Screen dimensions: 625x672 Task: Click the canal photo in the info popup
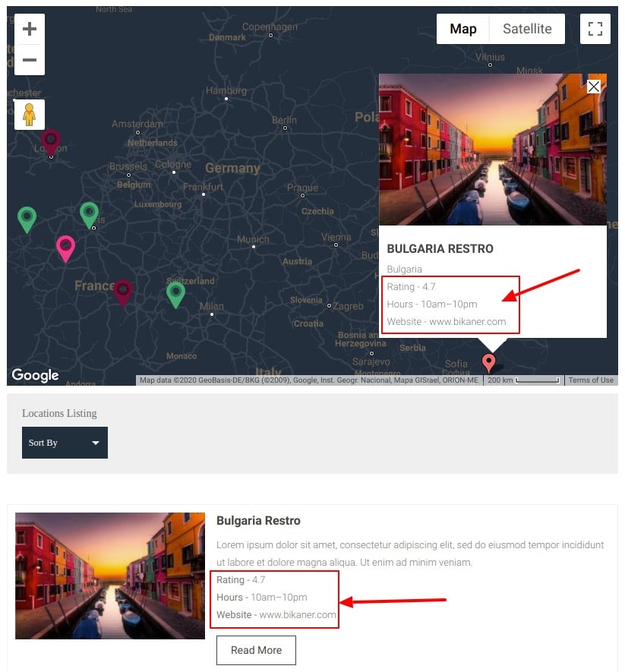493,148
